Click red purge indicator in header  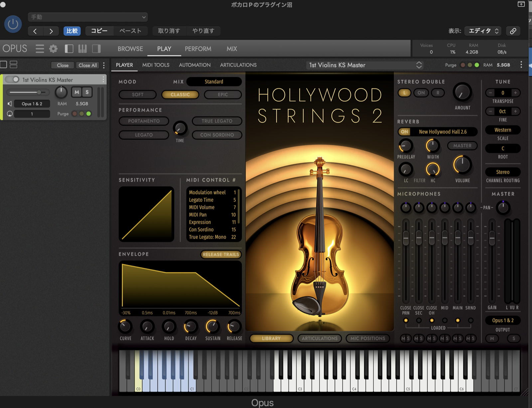[x=463, y=65]
